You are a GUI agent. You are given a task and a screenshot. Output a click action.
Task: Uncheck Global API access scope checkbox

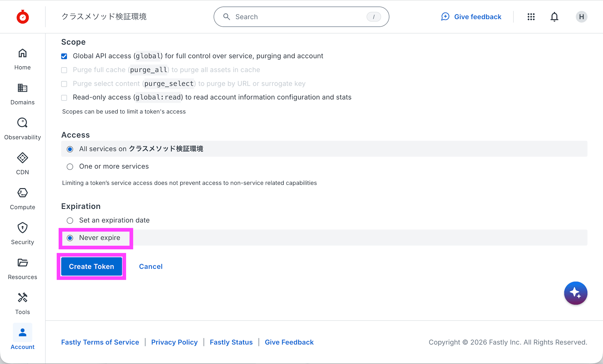(x=64, y=56)
